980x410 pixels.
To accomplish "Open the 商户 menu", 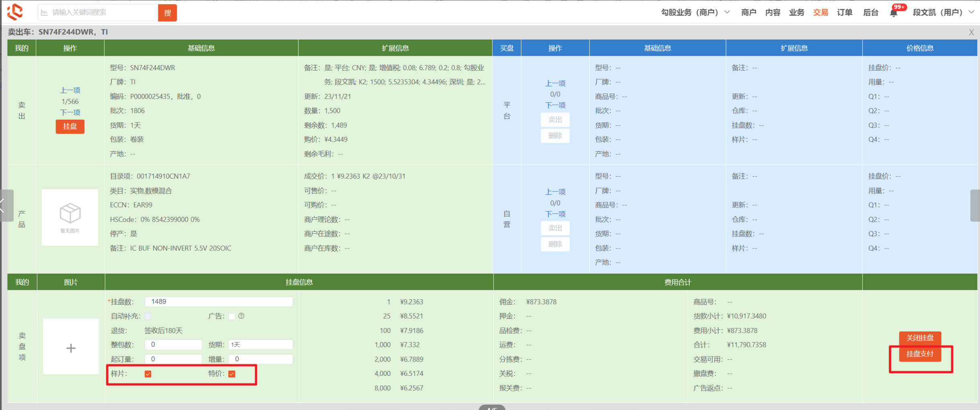I will [x=748, y=12].
